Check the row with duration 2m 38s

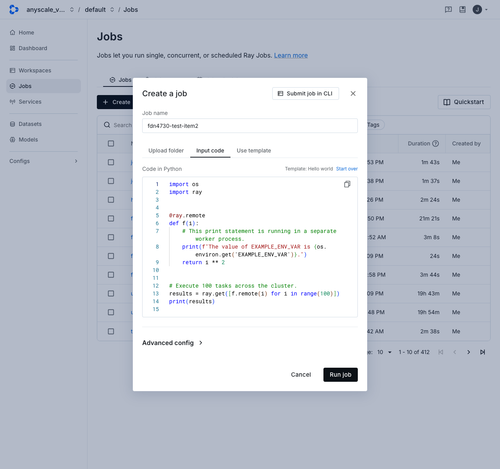(x=111, y=331)
